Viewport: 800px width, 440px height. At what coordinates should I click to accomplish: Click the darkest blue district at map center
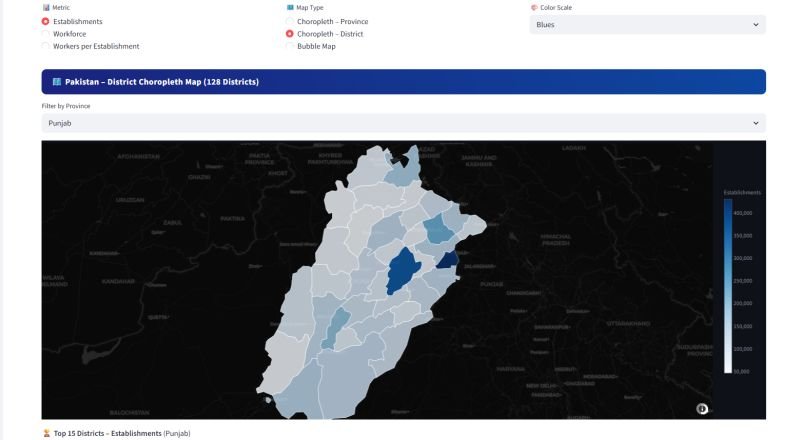[x=402, y=271]
